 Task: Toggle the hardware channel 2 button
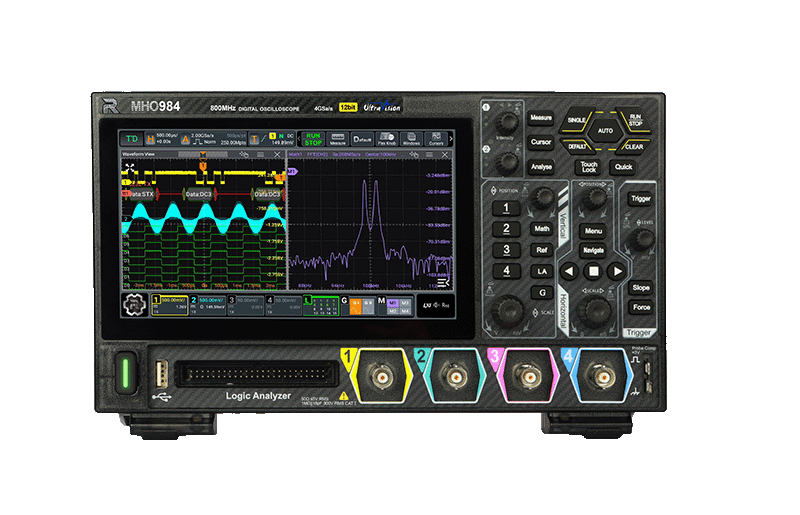[x=506, y=229]
